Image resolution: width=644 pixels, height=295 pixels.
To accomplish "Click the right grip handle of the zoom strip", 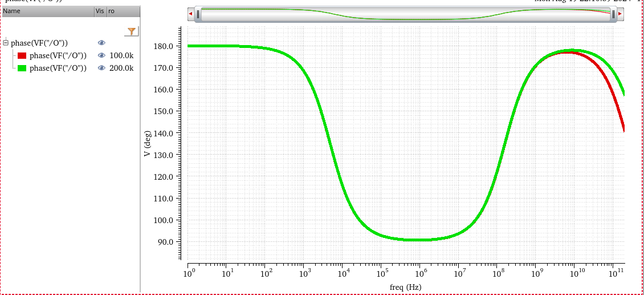I will 613,15.
